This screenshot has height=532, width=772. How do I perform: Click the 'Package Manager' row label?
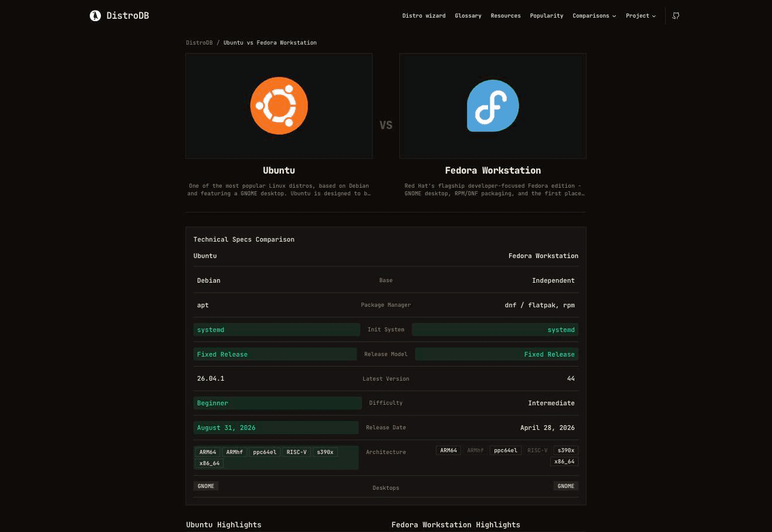(x=386, y=305)
